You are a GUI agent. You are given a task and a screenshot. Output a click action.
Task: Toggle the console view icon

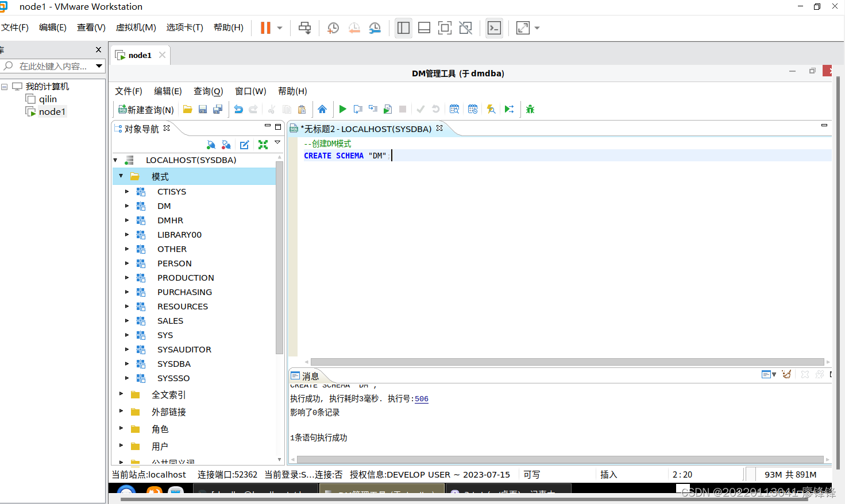(494, 28)
